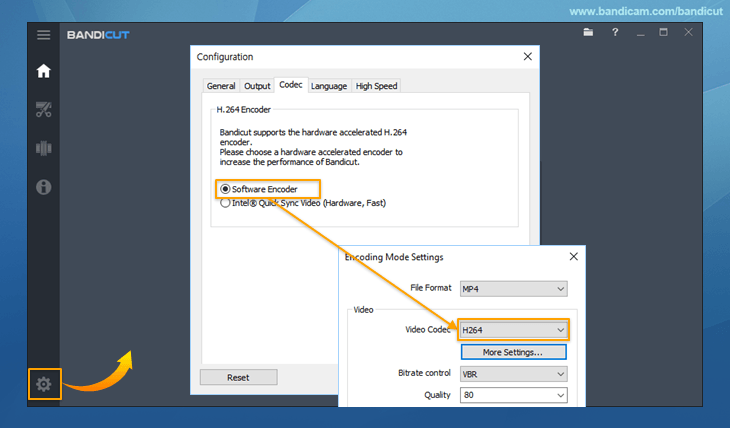The width and height of the screenshot is (730, 428).
Task: Open settings via the gear icon
Action: tap(44, 384)
